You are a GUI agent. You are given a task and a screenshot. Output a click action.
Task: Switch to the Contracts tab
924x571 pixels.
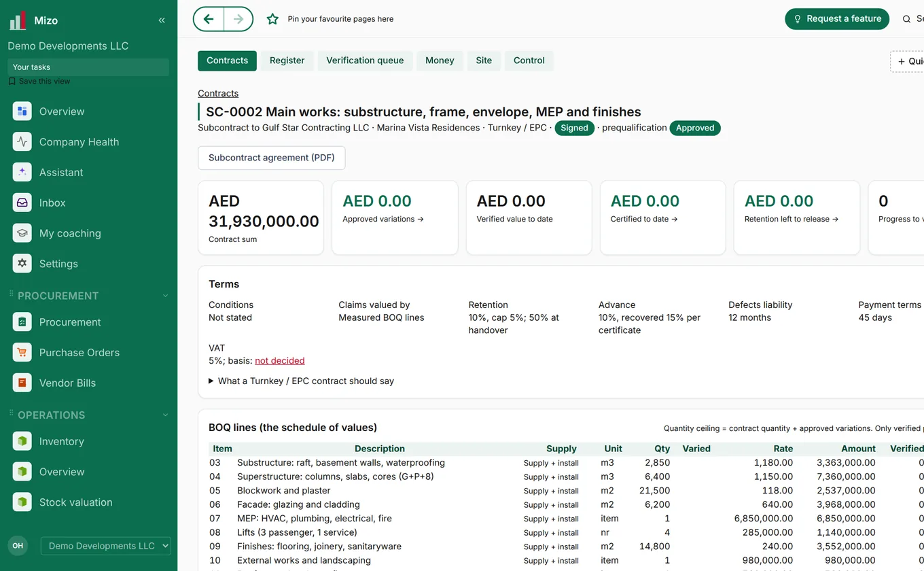227,60
